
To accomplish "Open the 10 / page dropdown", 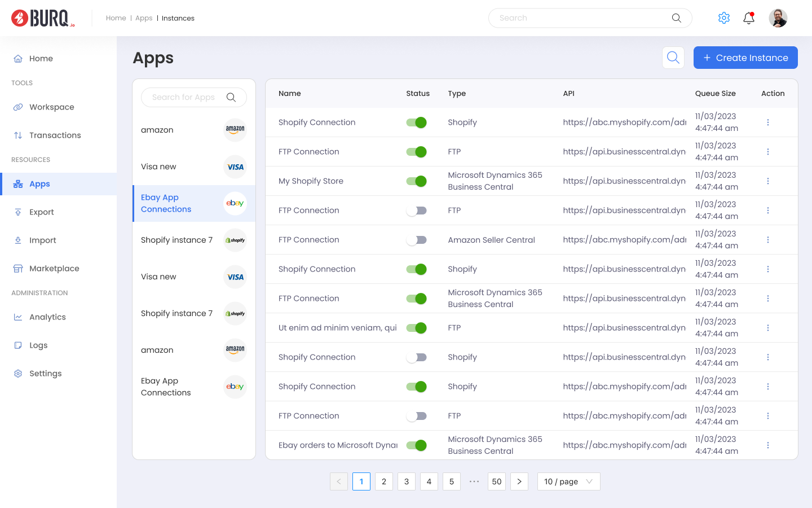I will [x=568, y=481].
